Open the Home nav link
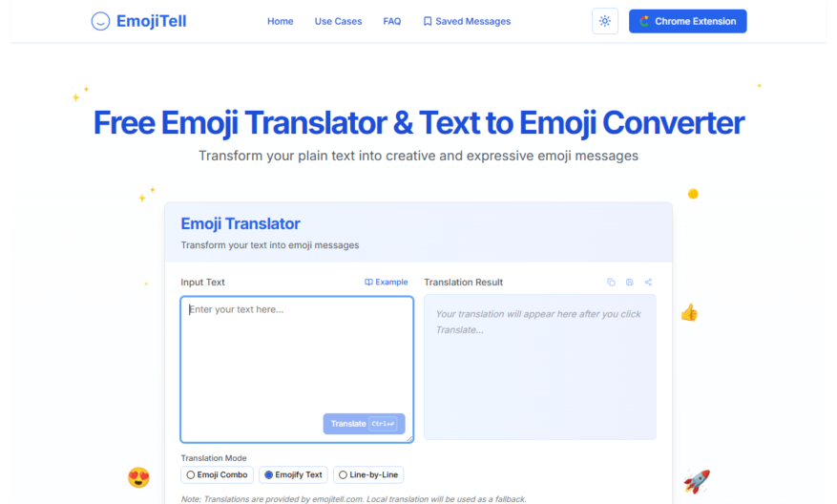Screen dimensions: 837x504 281,21
